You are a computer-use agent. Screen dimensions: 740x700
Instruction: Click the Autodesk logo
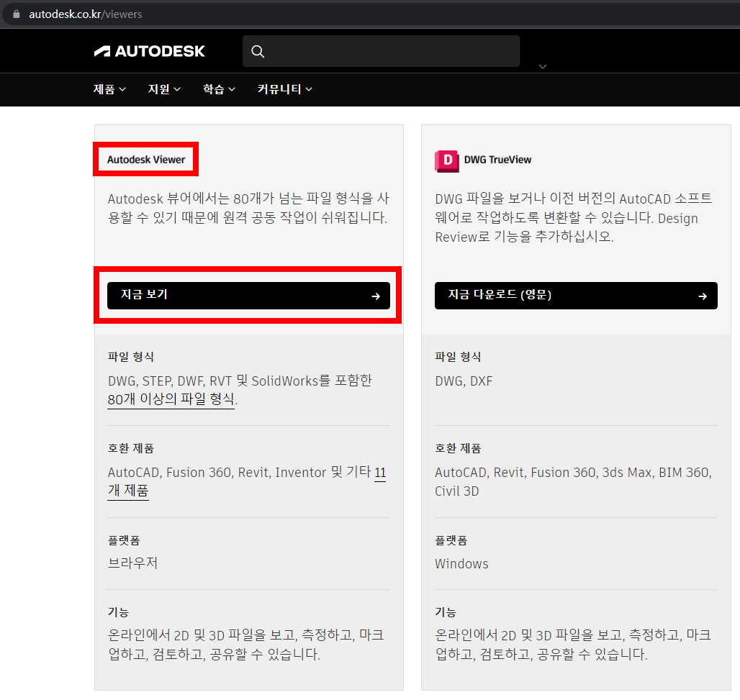(149, 51)
